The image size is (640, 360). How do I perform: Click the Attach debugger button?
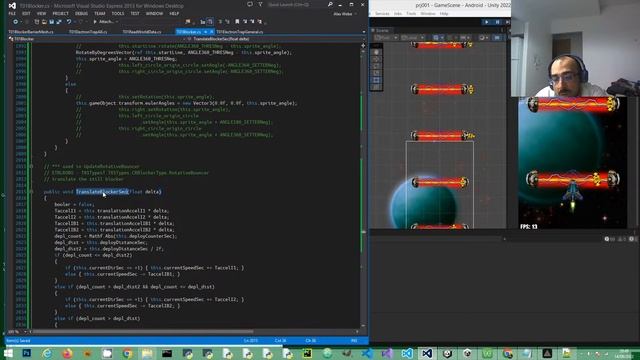point(104,22)
